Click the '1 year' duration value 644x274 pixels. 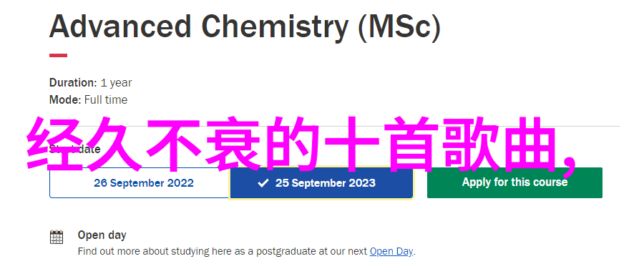116,83
